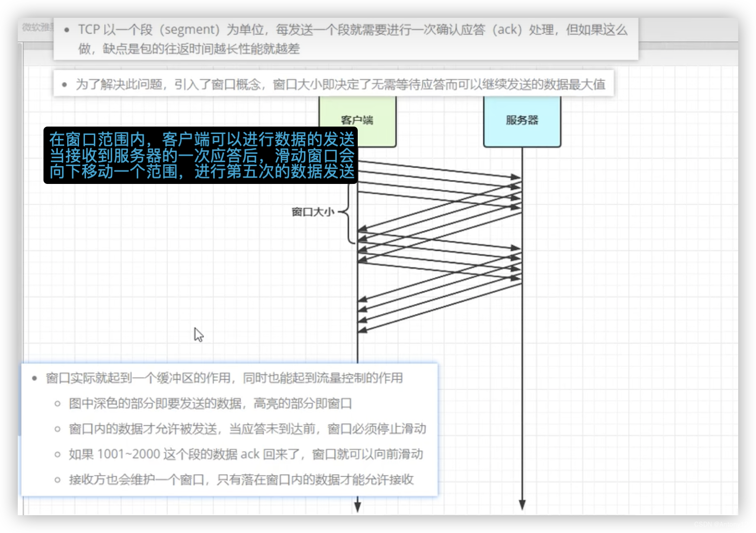Click the sub-bullet '接收方也会维护一个窗口'
The width and height of the screenshot is (756, 533).
[x=241, y=479]
